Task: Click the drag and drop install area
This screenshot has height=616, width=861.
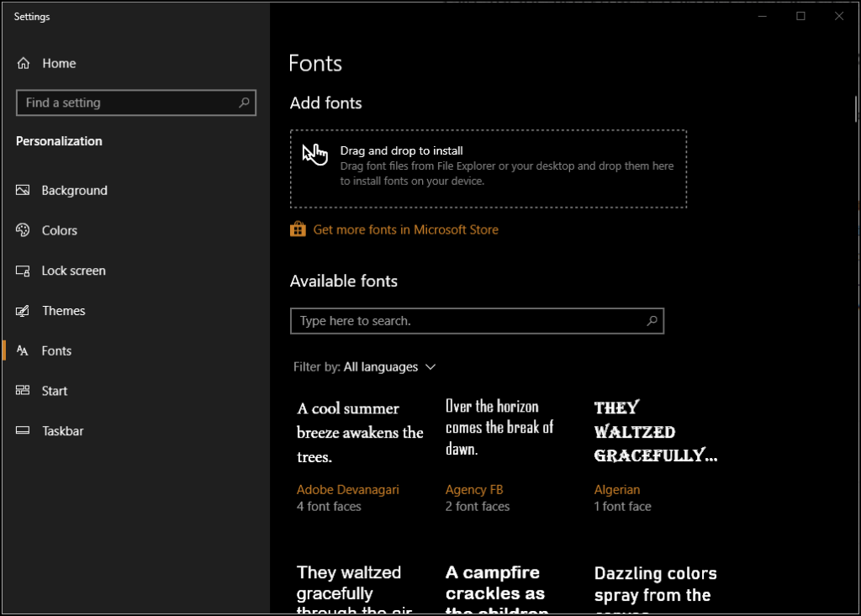Action: point(489,168)
